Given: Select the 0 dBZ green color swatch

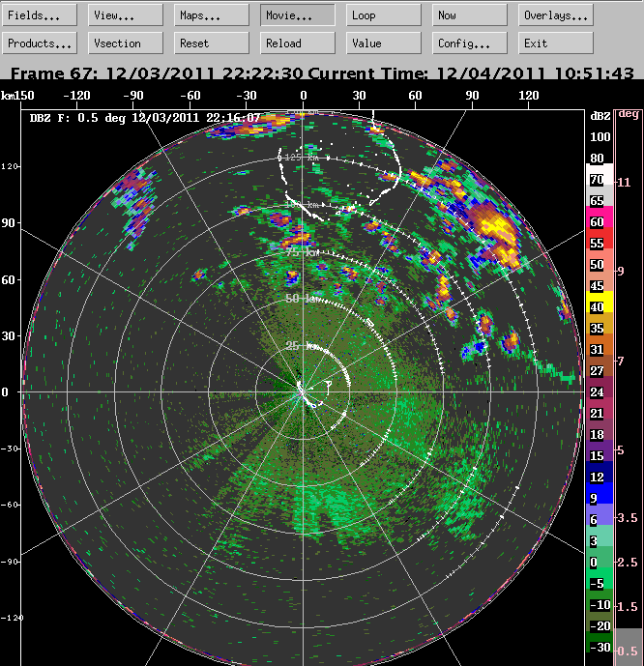Looking at the screenshot, I should (600, 557).
